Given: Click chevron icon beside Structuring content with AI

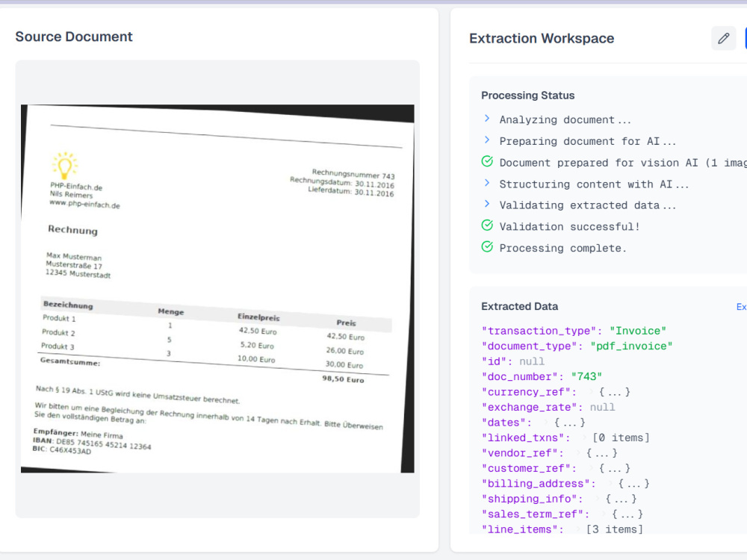Looking at the screenshot, I should click(x=487, y=183).
